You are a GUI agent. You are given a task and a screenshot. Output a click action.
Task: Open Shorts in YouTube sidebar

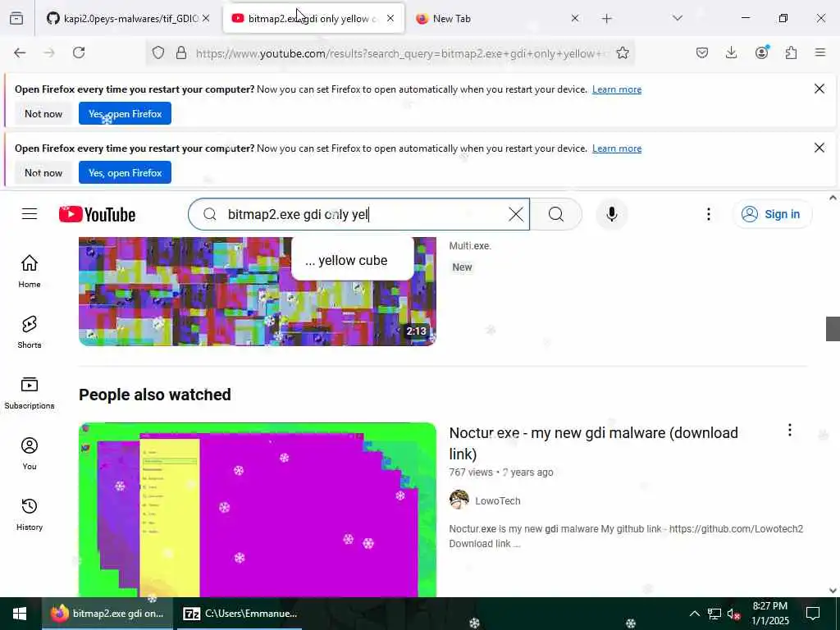(30, 332)
